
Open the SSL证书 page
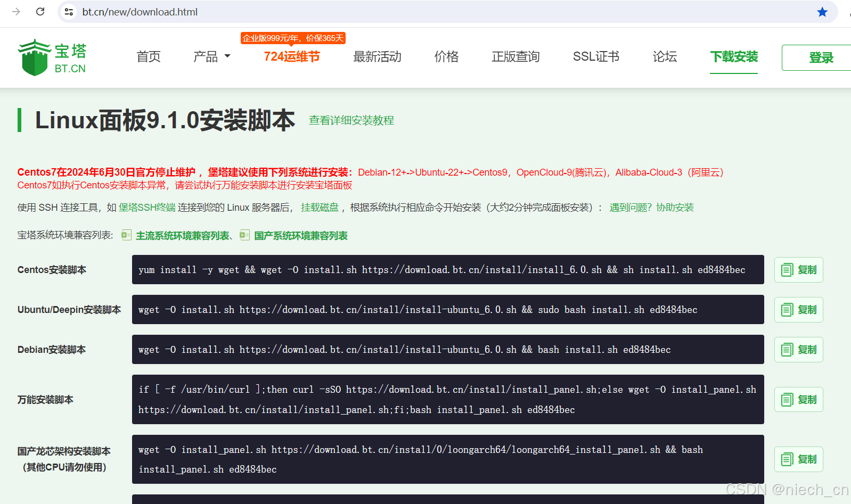pos(596,56)
